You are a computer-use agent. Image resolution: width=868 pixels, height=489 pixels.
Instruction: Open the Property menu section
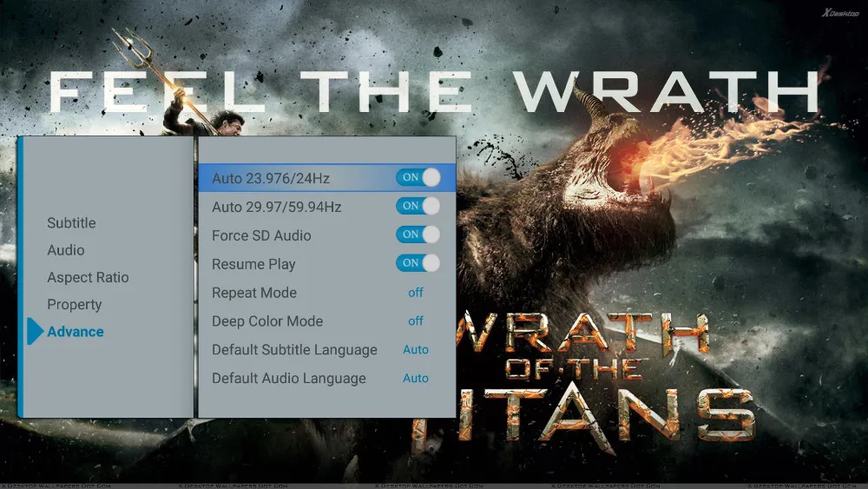tap(74, 305)
